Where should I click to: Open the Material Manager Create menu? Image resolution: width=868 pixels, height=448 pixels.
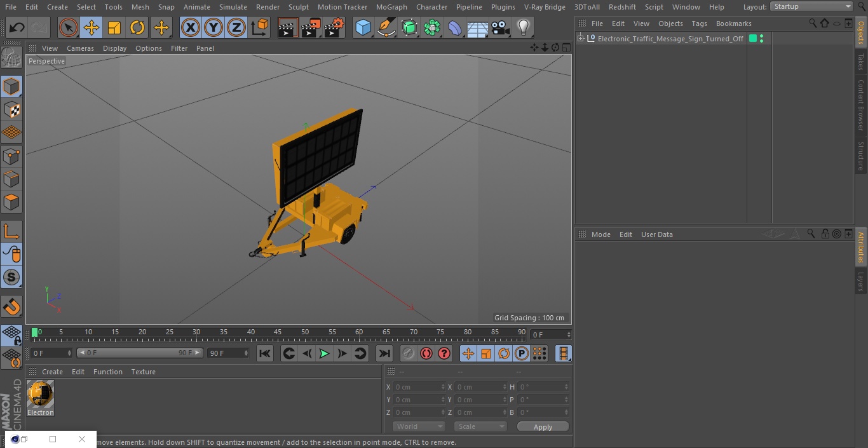(x=52, y=372)
